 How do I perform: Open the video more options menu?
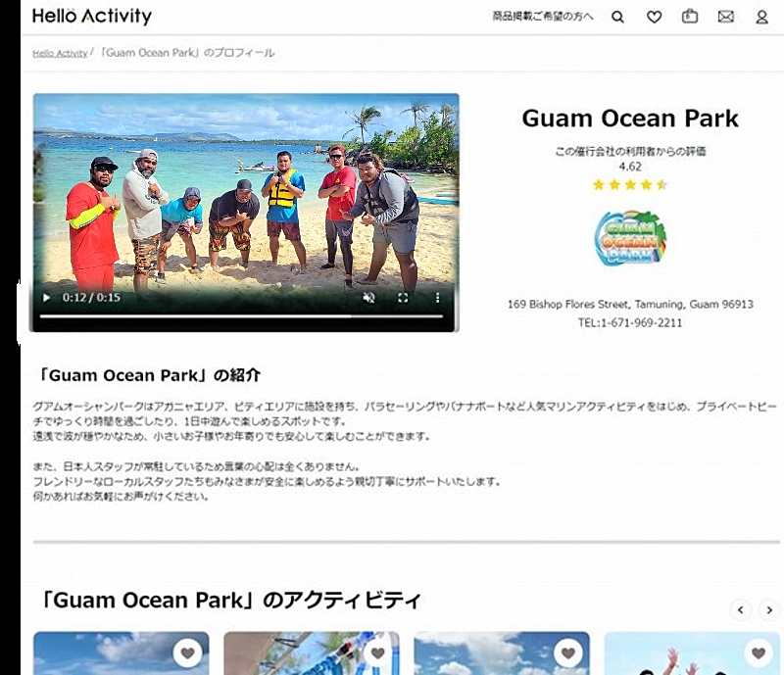coord(437,298)
